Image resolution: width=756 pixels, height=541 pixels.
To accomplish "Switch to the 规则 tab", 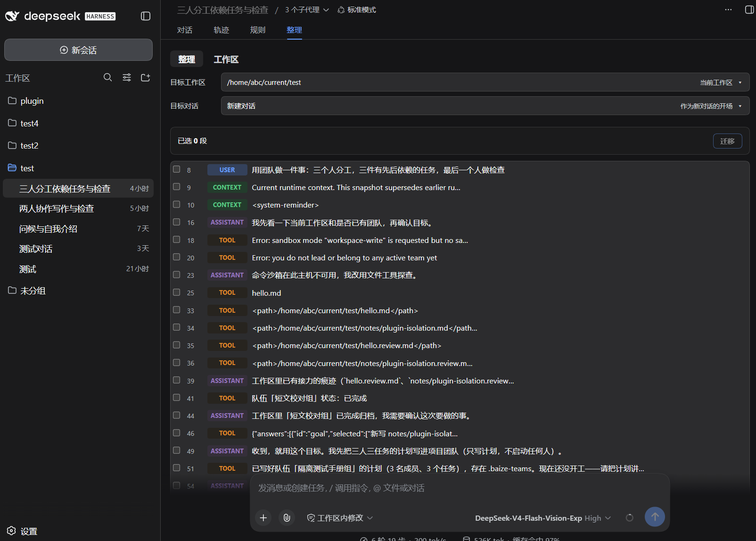I will pos(258,30).
